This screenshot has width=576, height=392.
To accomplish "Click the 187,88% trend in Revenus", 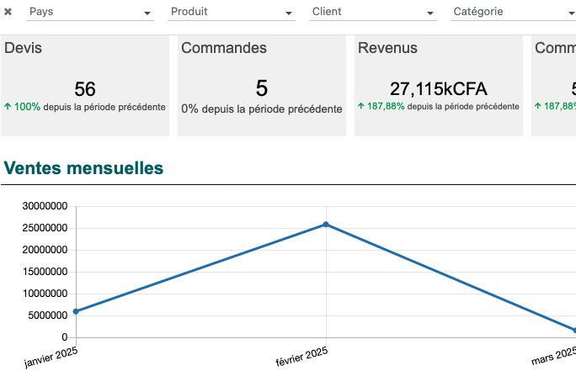I will click(x=386, y=106).
